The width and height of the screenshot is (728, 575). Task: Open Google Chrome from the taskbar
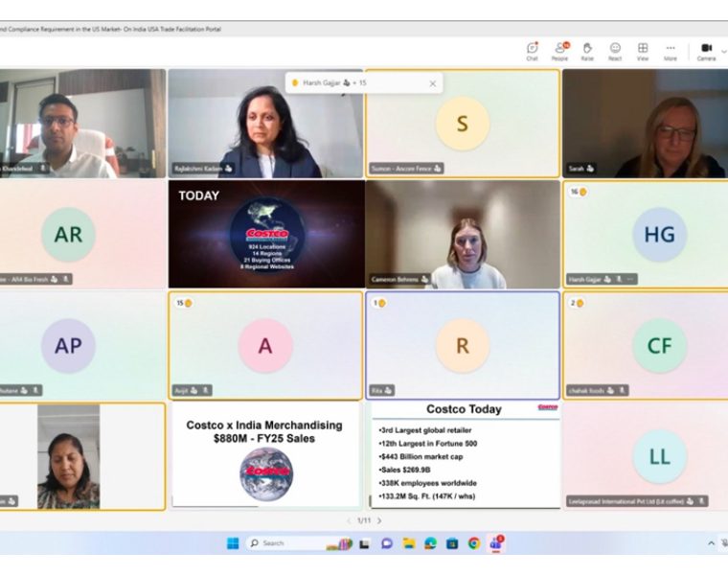(473, 543)
